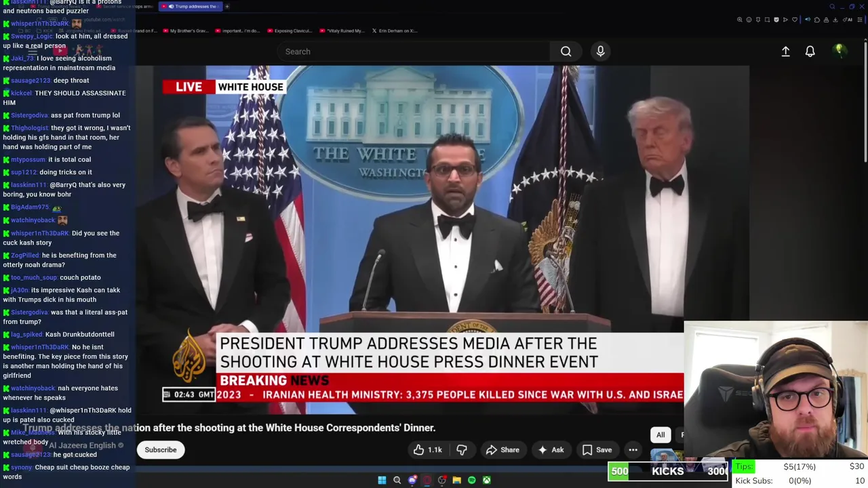The image size is (868, 488).
Task: Open more actions ellipsis under video
Action: click(633, 450)
